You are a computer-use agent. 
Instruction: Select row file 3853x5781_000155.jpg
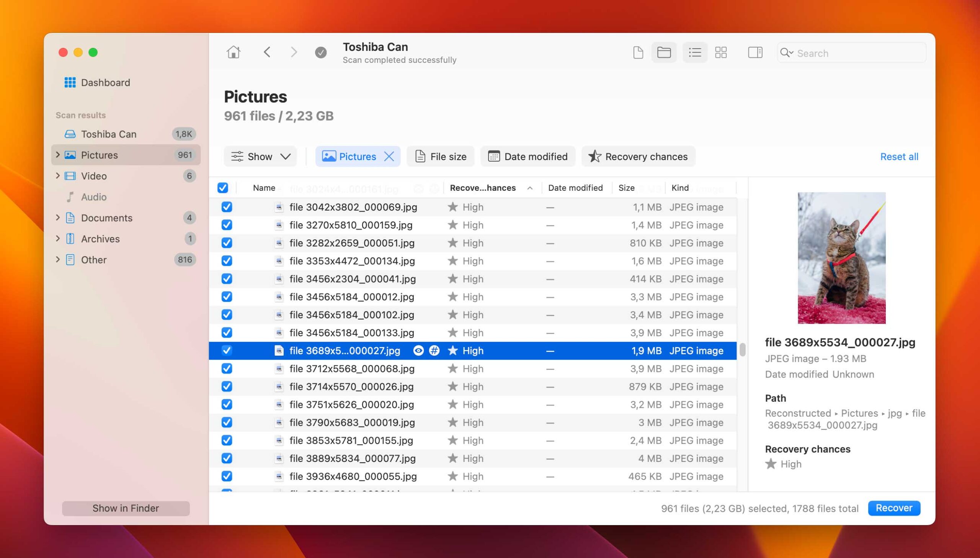point(472,440)
